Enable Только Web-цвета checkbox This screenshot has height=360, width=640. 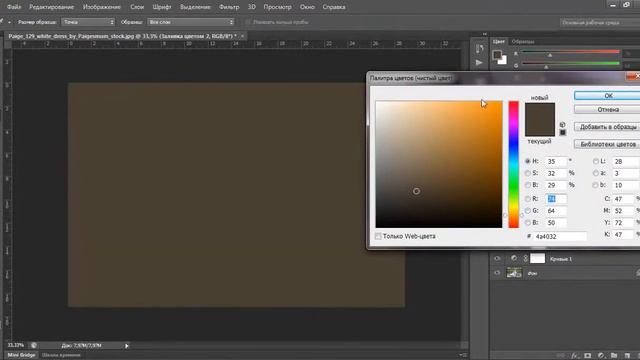(x=378, y=236)
